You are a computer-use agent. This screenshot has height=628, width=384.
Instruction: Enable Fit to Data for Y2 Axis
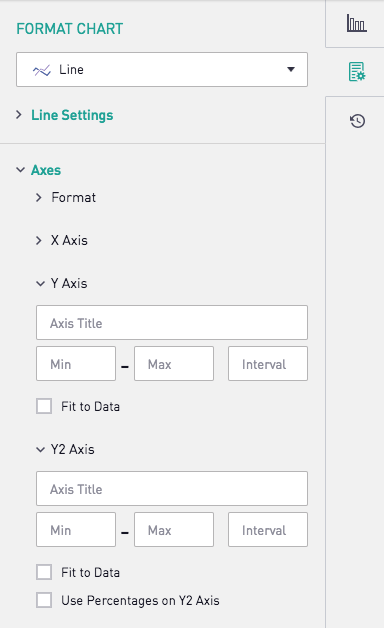44,572
